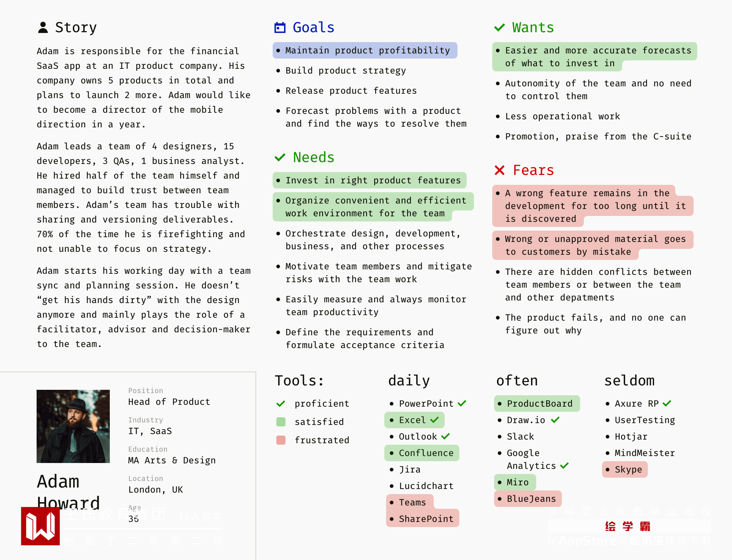This screenshot has height=560, width=732.
Task: Click the checkmark next to Draw.io
Action: (555, 420)
